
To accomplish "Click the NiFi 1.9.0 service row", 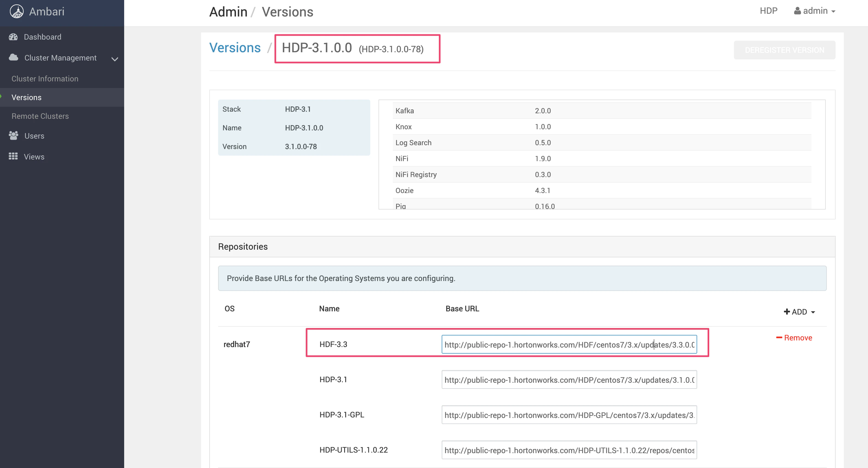I will (x=602, y=159).
